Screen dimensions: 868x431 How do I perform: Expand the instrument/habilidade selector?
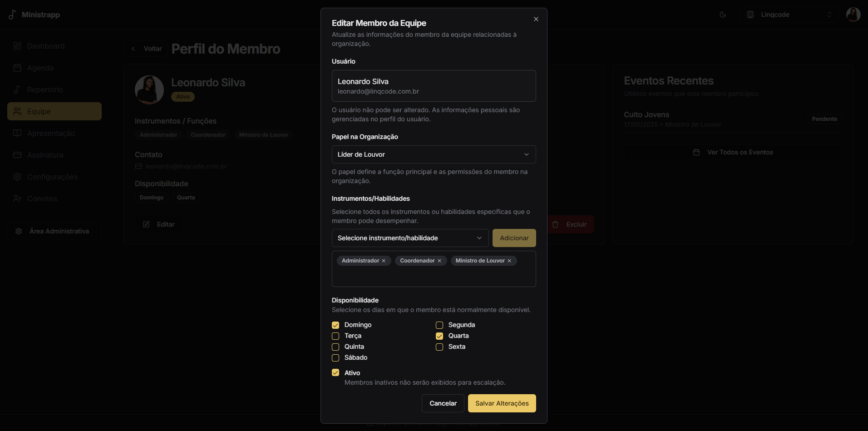(409, 238)
